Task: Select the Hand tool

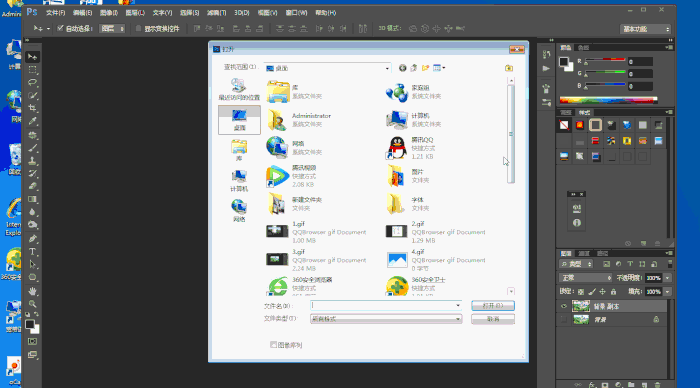Action: 32,291
